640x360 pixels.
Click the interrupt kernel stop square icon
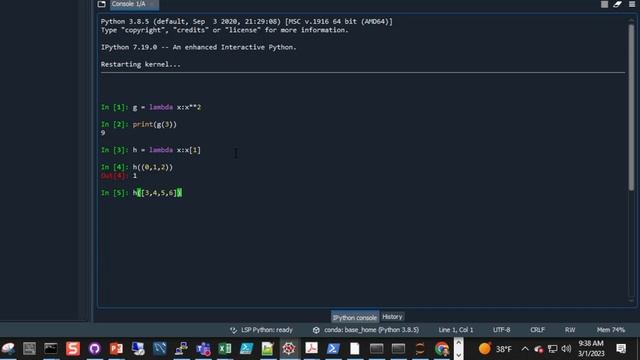604,4
